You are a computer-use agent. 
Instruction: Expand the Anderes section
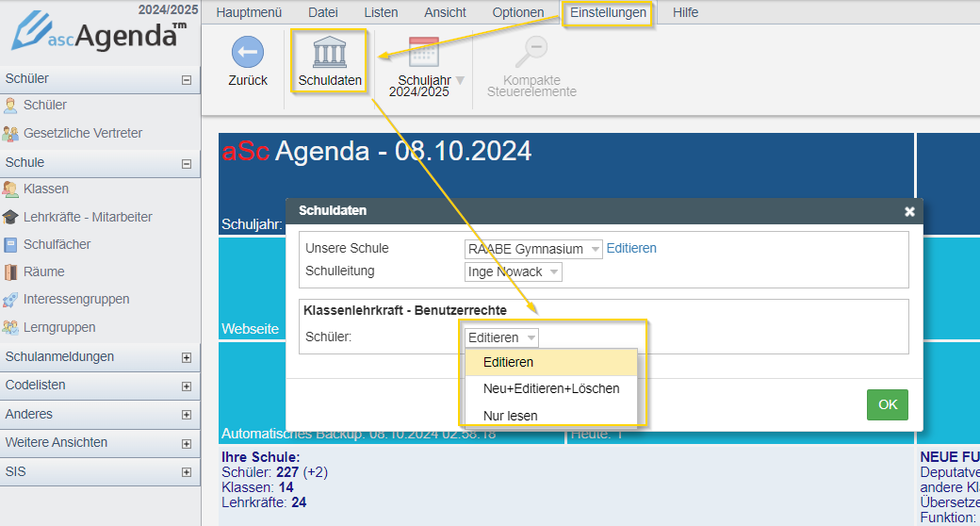[x=187, y=415]
